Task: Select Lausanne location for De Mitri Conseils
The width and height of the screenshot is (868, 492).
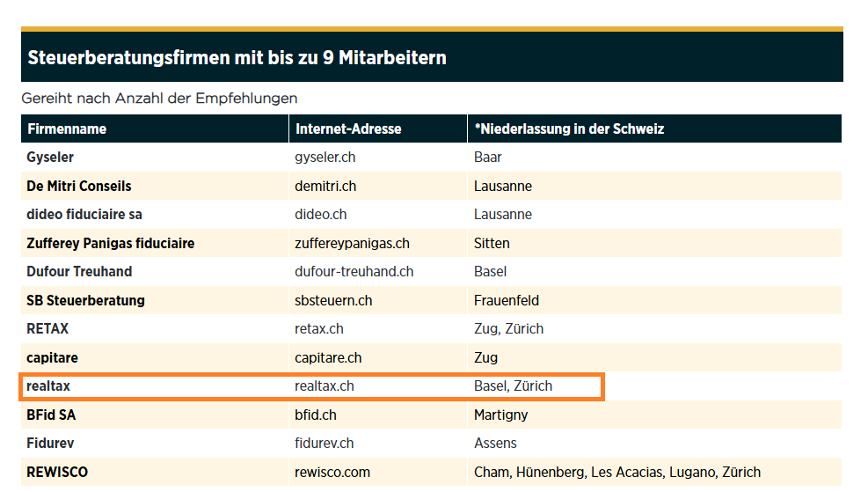Action: pos(503,187)
